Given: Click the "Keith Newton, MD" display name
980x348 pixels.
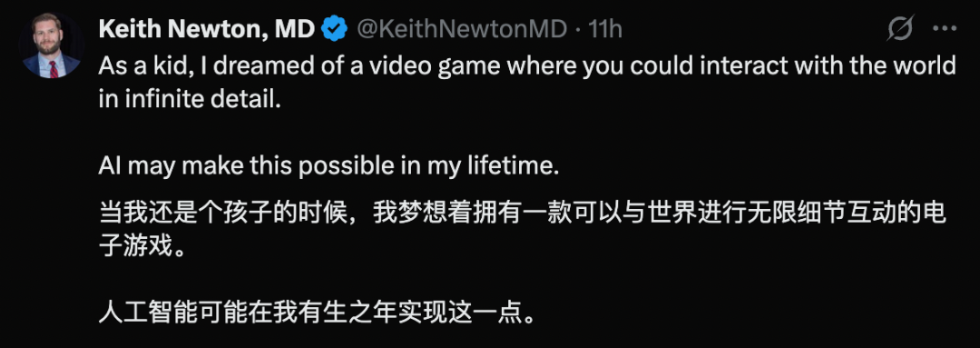Looking at the screenshot, I should point(207,29).
